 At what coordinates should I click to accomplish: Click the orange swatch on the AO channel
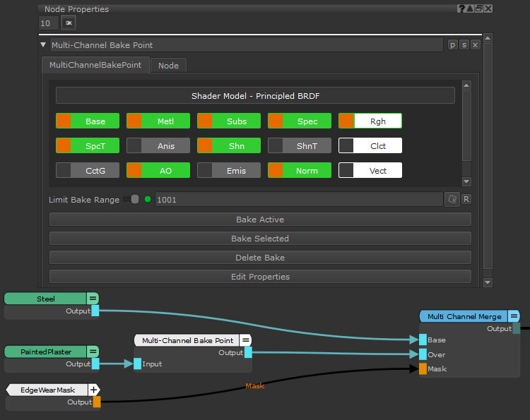[134, 170]
